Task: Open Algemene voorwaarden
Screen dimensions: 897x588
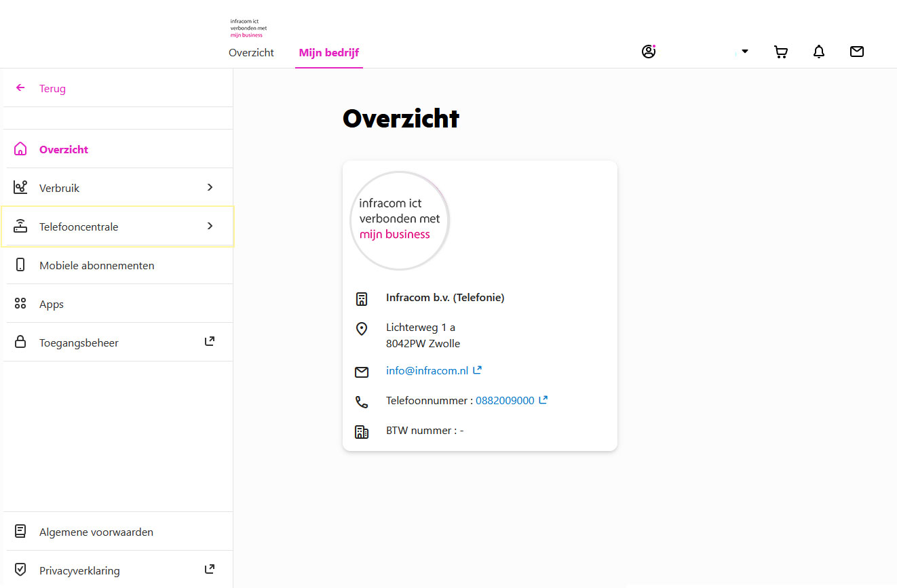Action: pos(118,532)
